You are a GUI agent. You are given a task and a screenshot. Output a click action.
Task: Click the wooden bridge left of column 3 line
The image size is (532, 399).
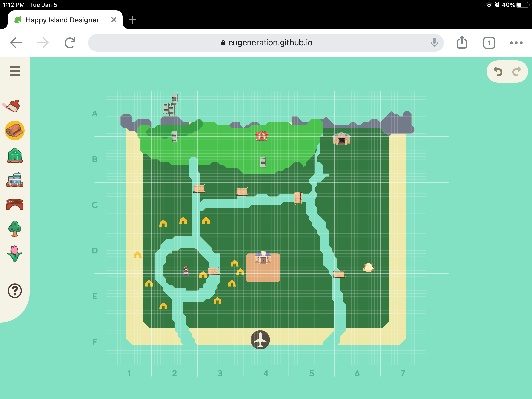pos(199,188)
